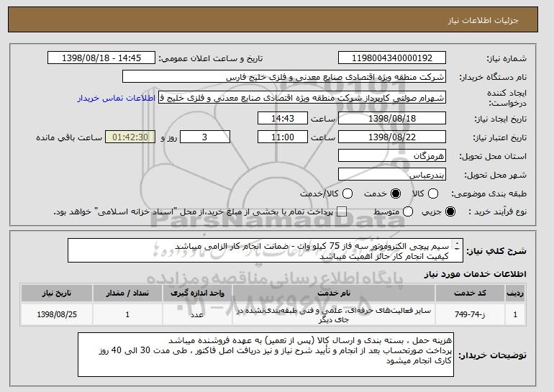Click the creation time field 14:43
This screenshot has width=554, height=392.
click(283, 118)
